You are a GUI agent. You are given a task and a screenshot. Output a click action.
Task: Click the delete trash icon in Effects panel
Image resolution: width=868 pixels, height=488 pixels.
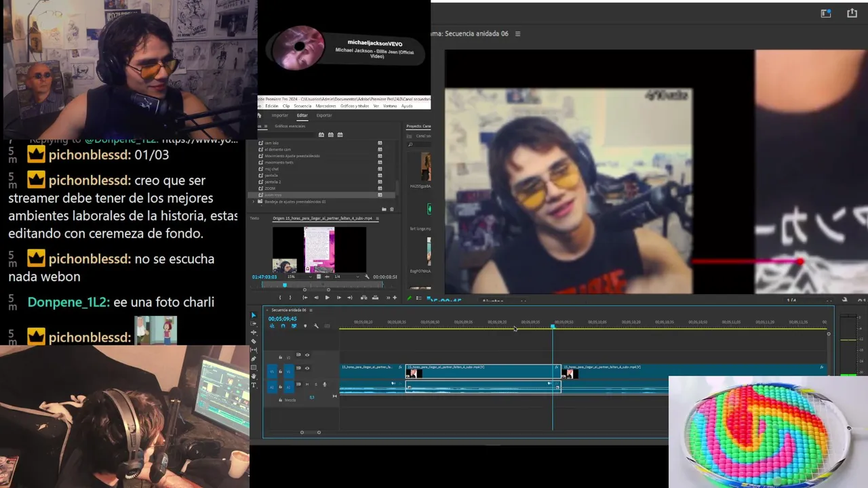pyautogui.click(x=391, y=209)
